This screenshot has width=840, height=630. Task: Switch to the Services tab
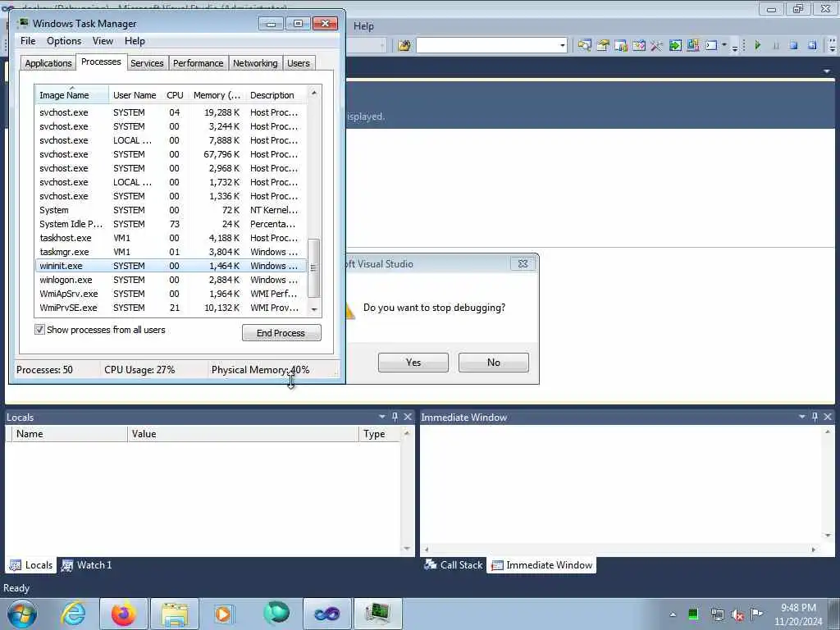point(147,63)
